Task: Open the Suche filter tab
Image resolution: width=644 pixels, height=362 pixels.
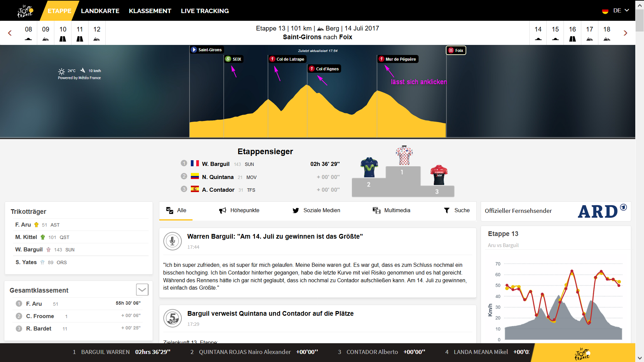Action: [457, 210]
